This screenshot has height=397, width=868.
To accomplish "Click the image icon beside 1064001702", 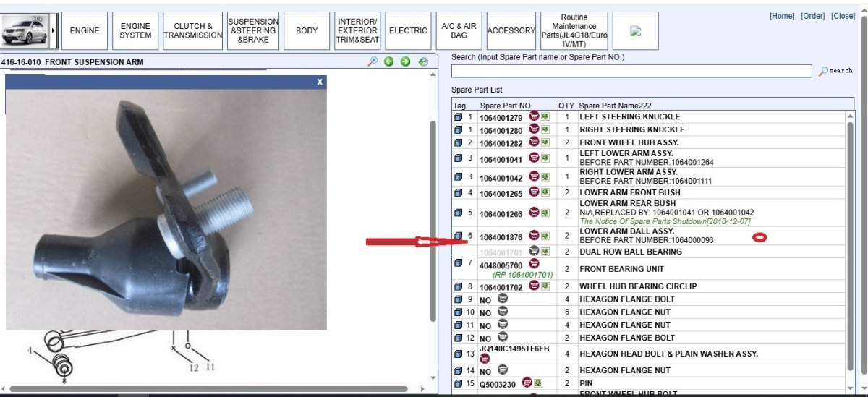I will [545, 286].
